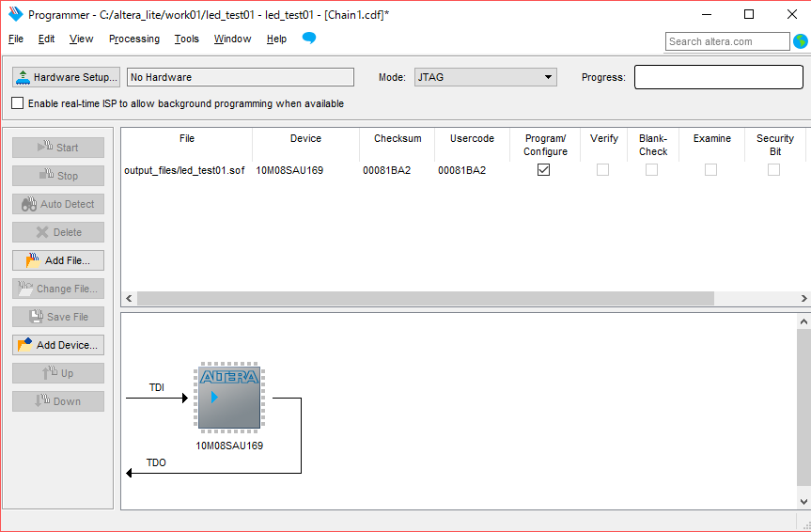The width and height of the screenshot is (811, 532).
Task: Click the Start programming button
Action: point(58,148)
